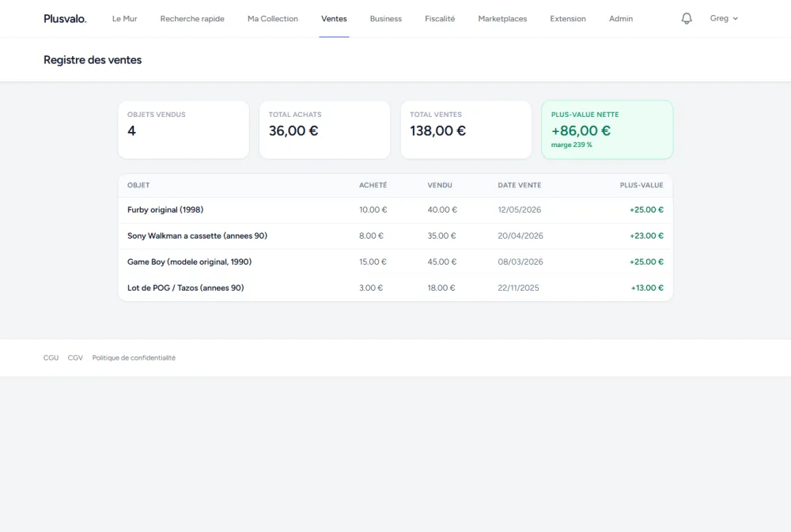
Task: Click the Total achats 36,00 € card
Action: pos(325,130)
